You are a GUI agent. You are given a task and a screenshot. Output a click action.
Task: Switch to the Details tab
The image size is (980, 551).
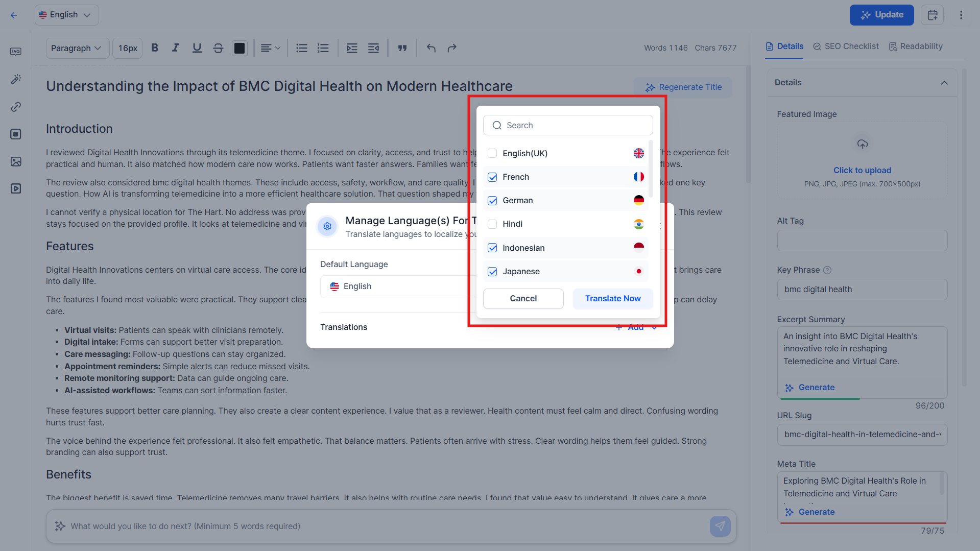[x=784, y=46]
